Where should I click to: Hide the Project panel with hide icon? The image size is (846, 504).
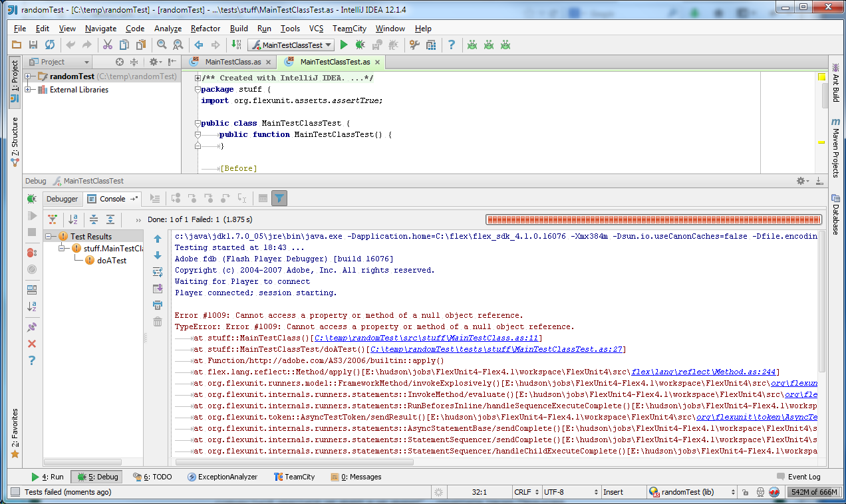[x=172, y=62]
